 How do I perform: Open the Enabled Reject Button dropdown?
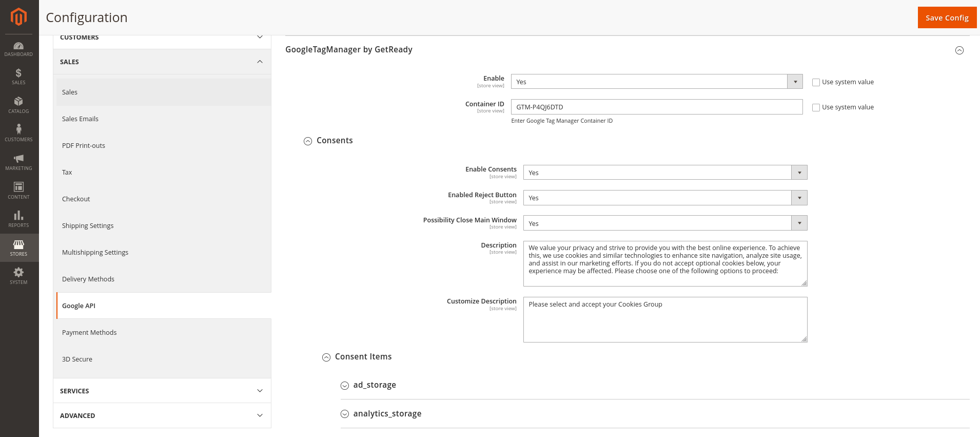(665, 198)
